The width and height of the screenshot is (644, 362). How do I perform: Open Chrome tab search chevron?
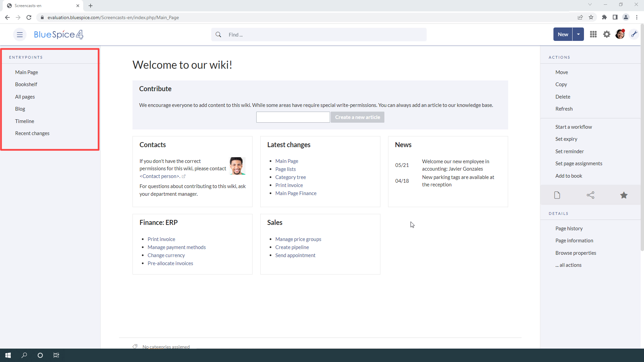coord(590,5)
